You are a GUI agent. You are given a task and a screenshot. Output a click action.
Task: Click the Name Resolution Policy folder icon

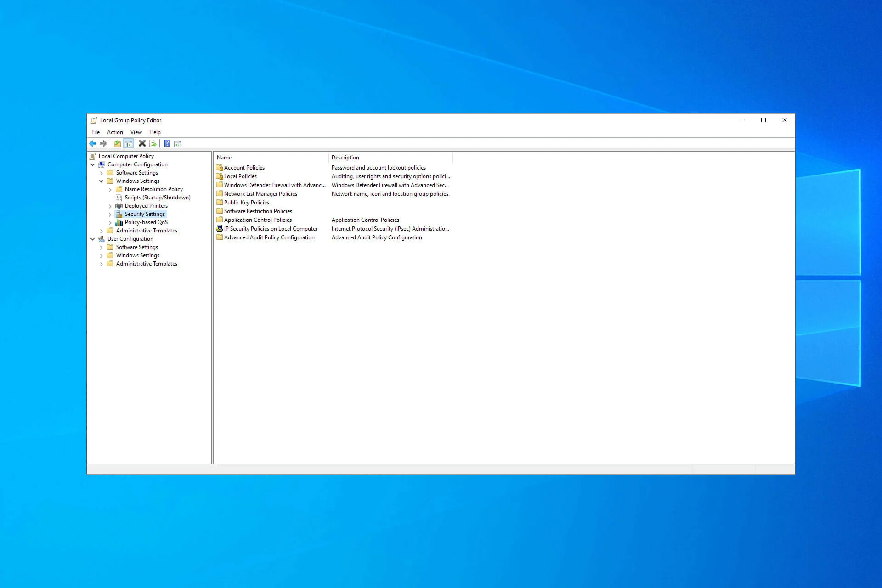click(119, 189)
